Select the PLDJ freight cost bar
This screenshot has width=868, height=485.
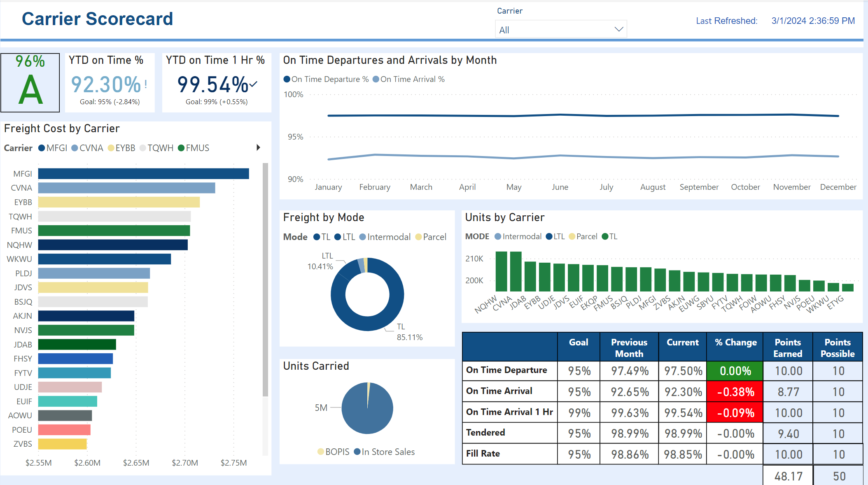tap(94, 273)
